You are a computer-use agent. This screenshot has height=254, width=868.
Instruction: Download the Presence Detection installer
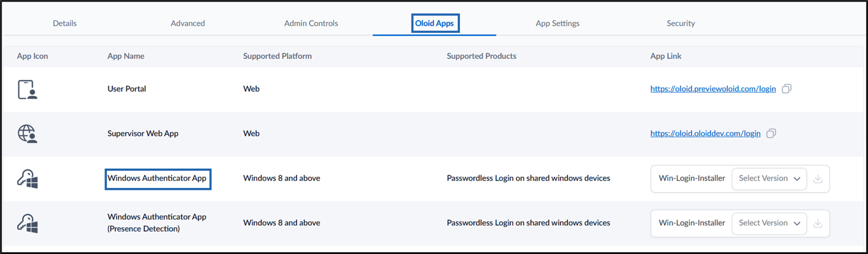point(818,223)
